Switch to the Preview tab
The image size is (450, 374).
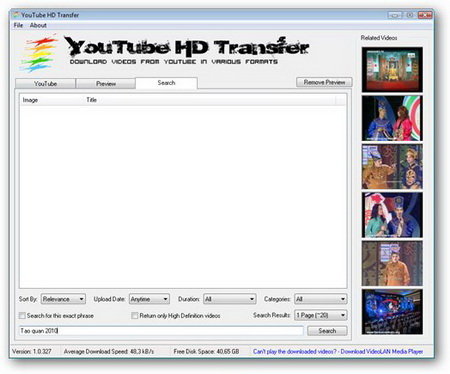[x=106, y=84]
